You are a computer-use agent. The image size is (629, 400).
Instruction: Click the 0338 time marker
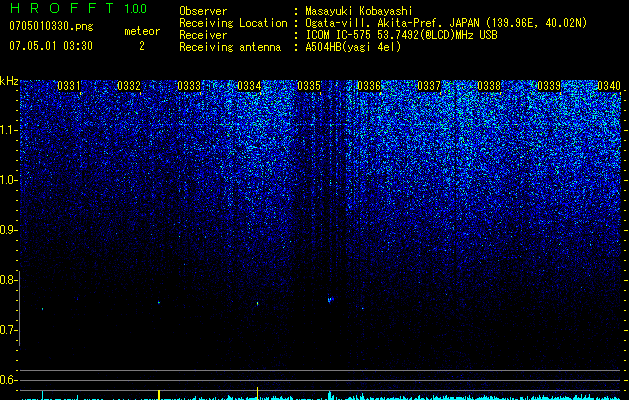tap(489, 86)
